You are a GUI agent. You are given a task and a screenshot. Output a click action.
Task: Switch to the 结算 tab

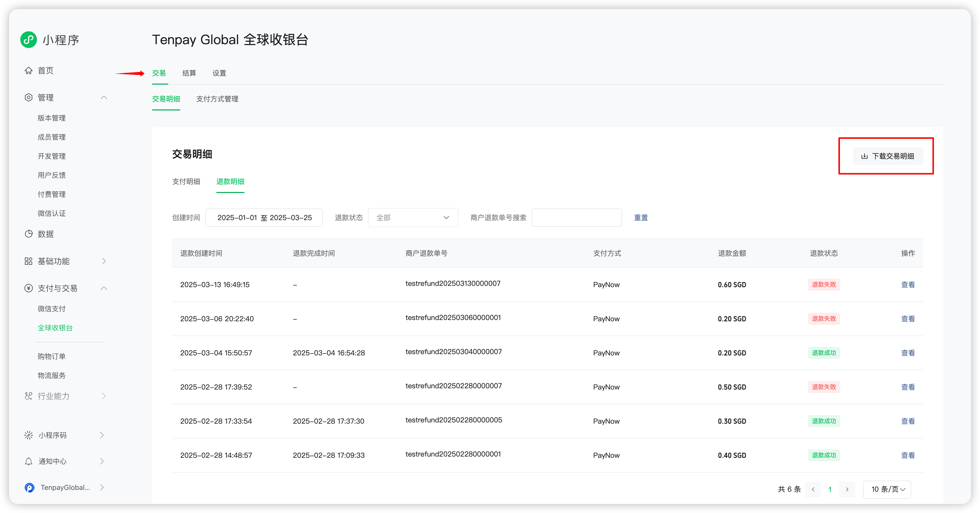189,73
